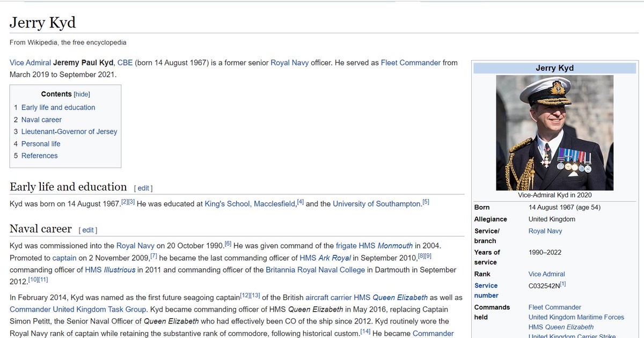The image size is (644, 338).
Task: Go to Lieutenant-Governor of Jersey contents entry
Action: (x=69, y=131)
